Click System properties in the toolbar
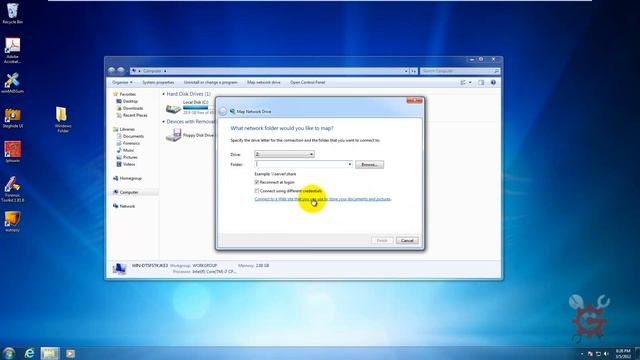 158,82
